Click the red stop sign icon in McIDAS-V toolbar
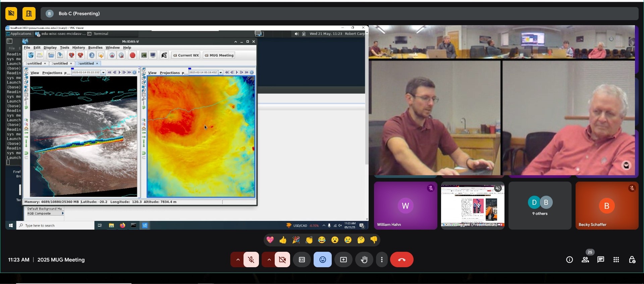Viewport: 644px width, 284px height. point(132,55)
